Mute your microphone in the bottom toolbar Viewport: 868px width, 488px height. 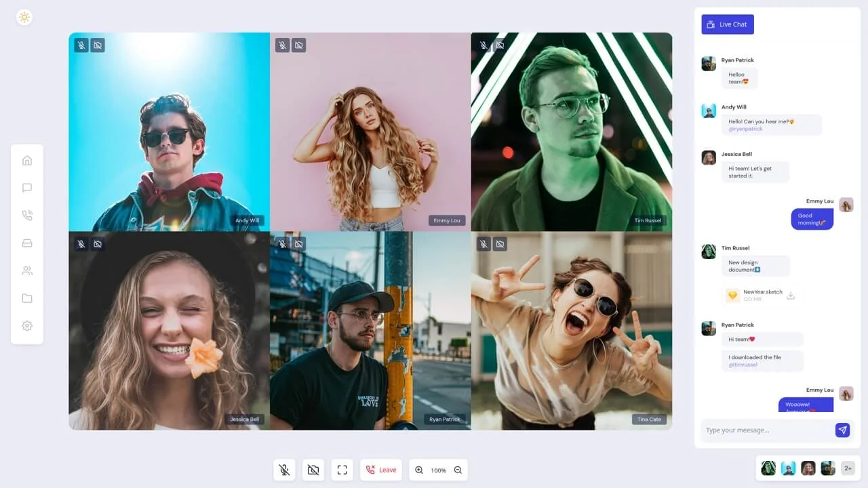pos(284,470)
